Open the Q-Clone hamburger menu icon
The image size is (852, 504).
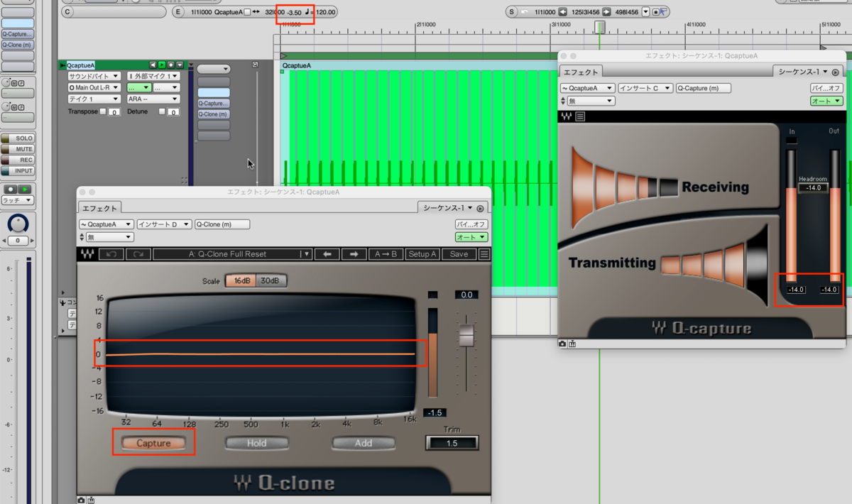coord(484,254)
